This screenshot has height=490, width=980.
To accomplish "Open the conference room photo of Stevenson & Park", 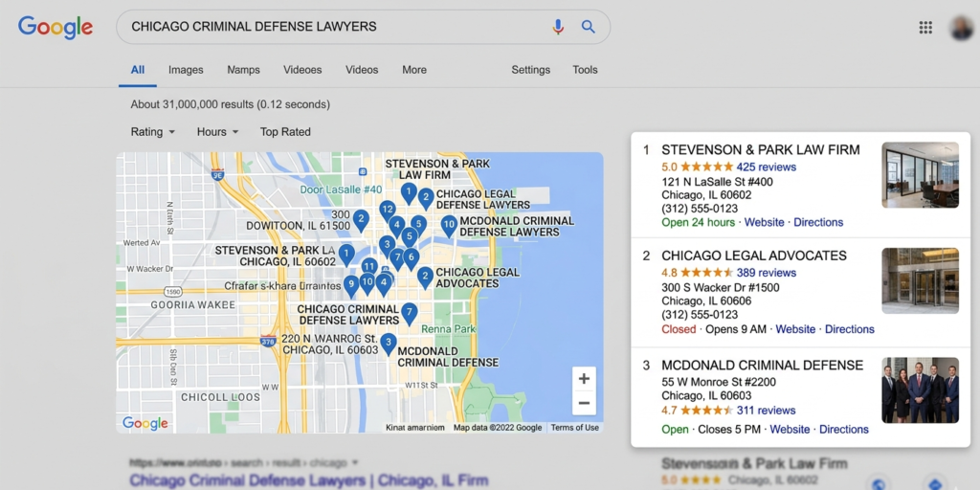I will [x=920, y=175].
